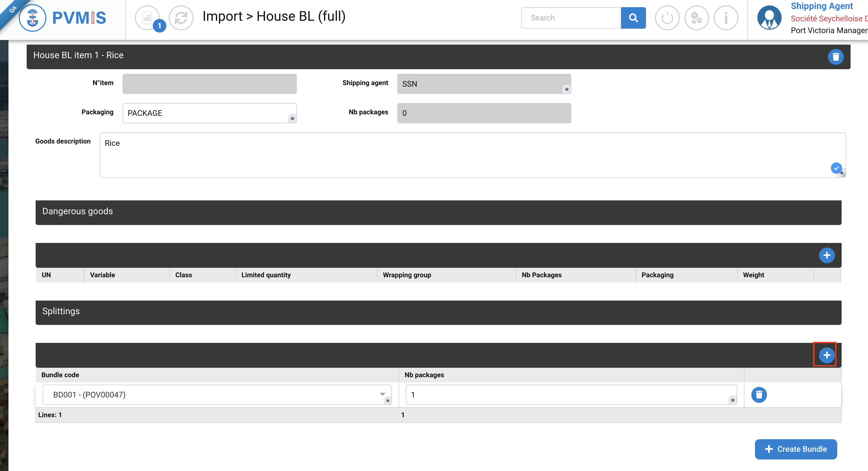
Task: Add a new splitting line
Action: point(826,355)
